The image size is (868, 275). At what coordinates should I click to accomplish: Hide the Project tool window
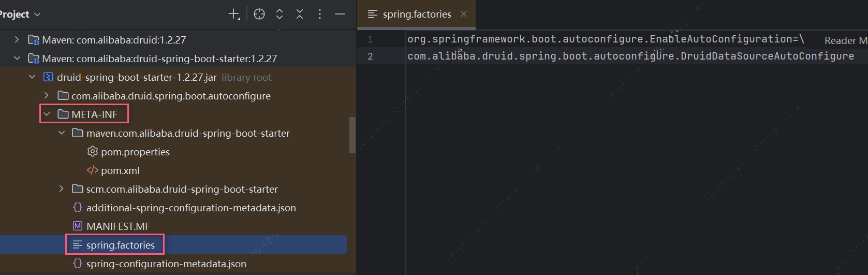(340, 15)
